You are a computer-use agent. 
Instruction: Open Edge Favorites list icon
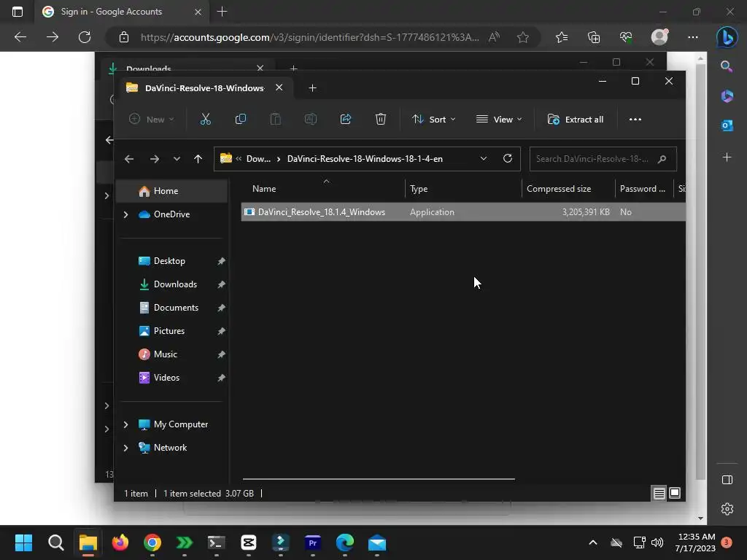tap(562, 37)
